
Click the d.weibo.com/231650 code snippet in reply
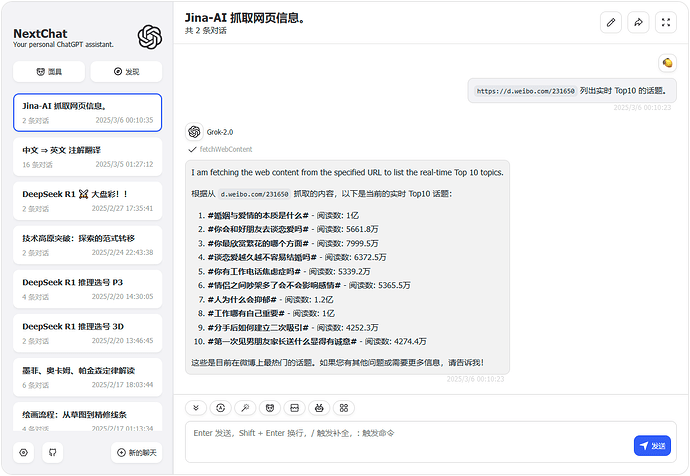point(254,194)
